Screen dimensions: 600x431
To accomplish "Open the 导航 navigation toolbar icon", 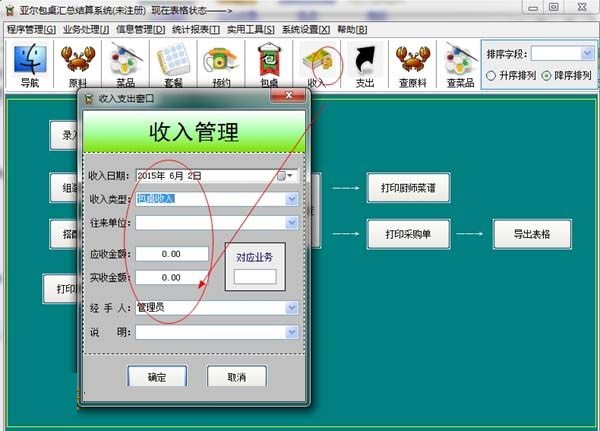I will point(30,65).
